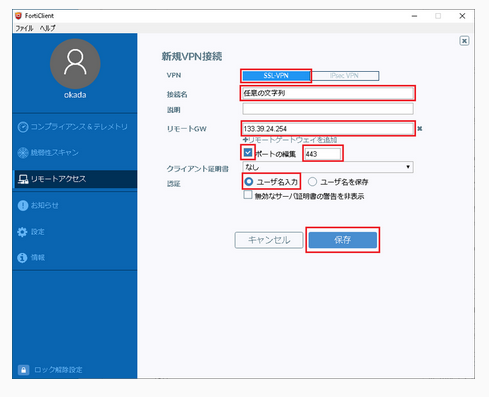Screen dimensions: 489x397
Task: Select the リモートアクセス sidebar item
Action: pyautogui.click(x=75, y=179)
